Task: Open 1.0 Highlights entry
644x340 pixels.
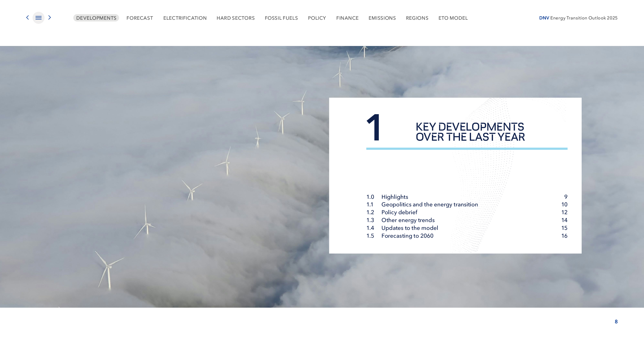Action: pyautogui.click(x=395, y=197)
